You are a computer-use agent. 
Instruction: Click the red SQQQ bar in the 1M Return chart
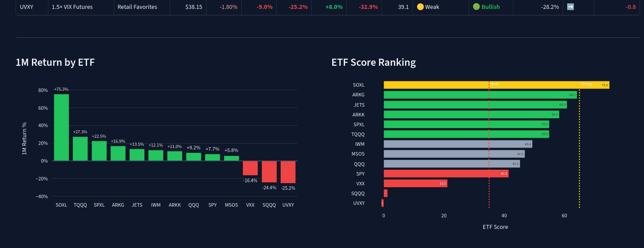[x=269, y=172]
